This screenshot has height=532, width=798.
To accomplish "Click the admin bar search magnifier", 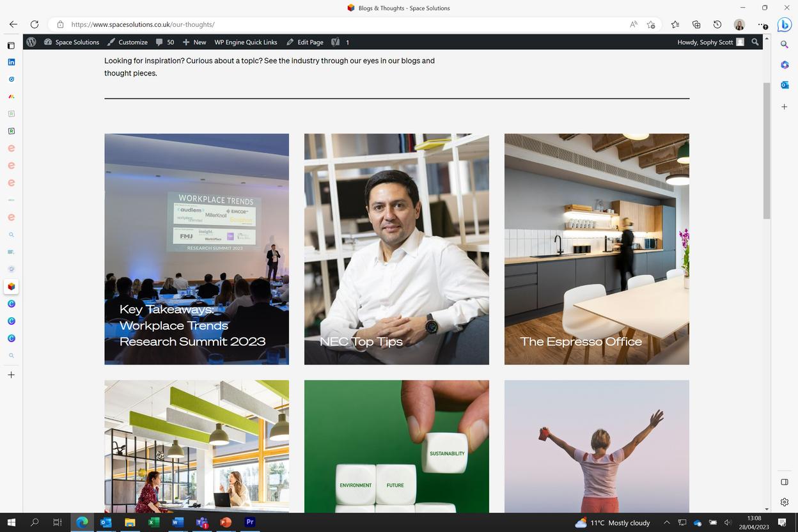I will (755, 42).
